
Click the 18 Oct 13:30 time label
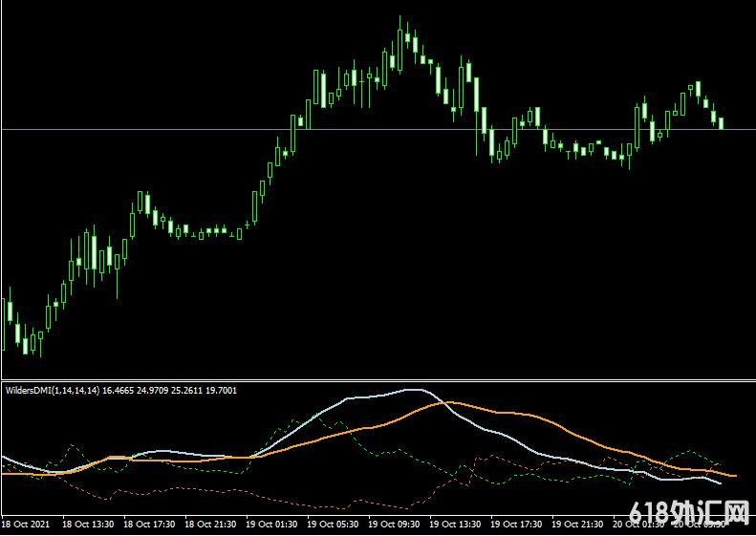coord(88,525)
